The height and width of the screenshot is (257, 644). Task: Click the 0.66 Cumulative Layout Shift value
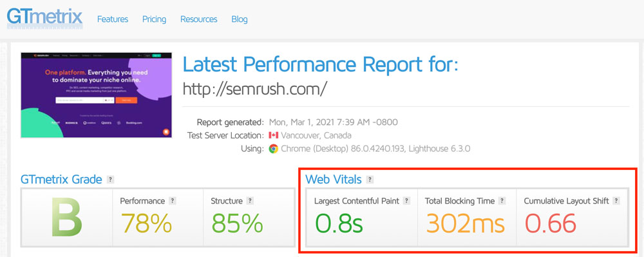[551, 224]
